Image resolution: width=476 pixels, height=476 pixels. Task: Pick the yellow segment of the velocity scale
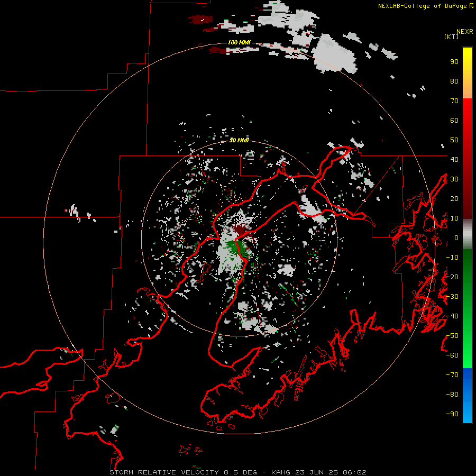(467, 73)
